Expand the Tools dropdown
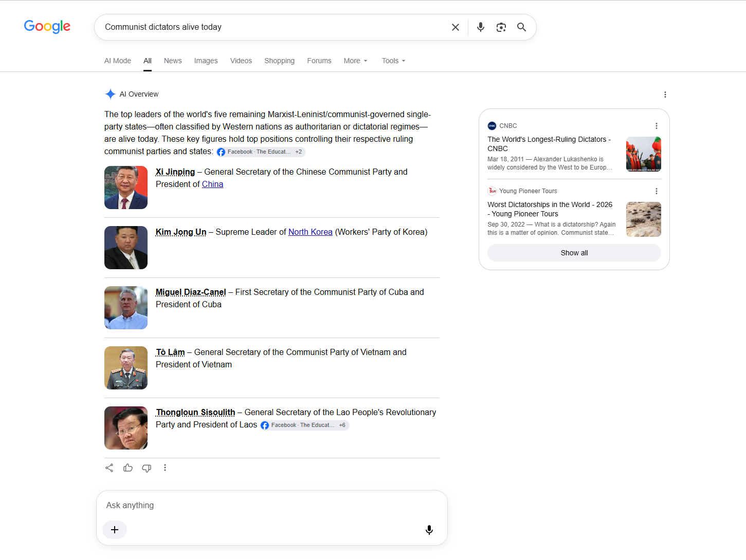Viewport: 746px width, 560px height. tap(394, 61)
